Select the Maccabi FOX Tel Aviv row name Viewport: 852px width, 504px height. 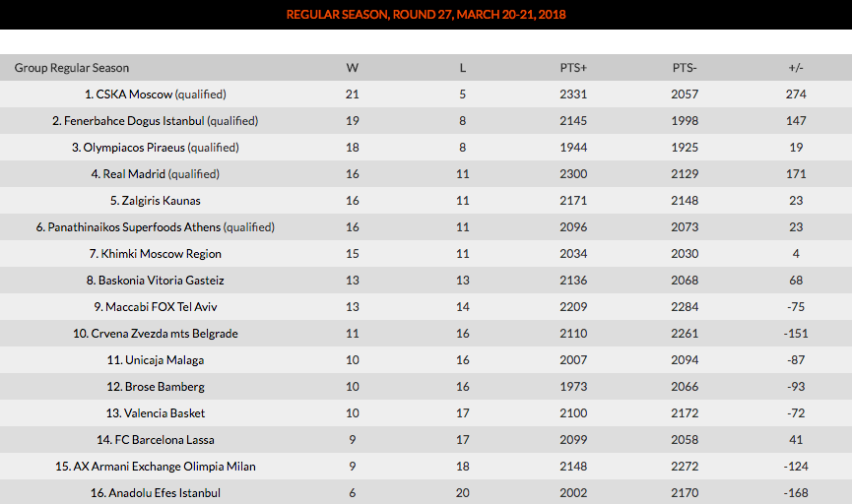point(156,307)
